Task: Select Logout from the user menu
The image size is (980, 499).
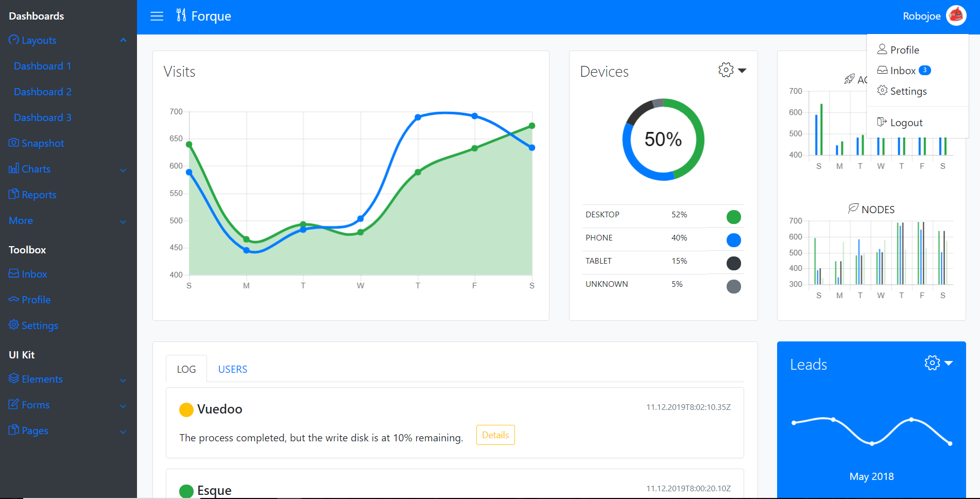Action: click(x=906, y=123)
